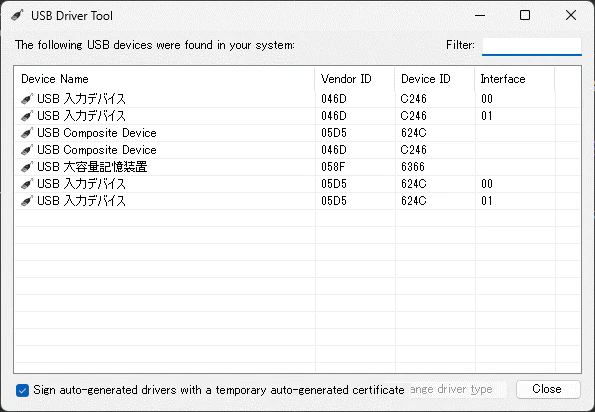Screen dimensions: 595x412
Task: Click Device ID 6366 cell
Action: click(x=413, y=167)
